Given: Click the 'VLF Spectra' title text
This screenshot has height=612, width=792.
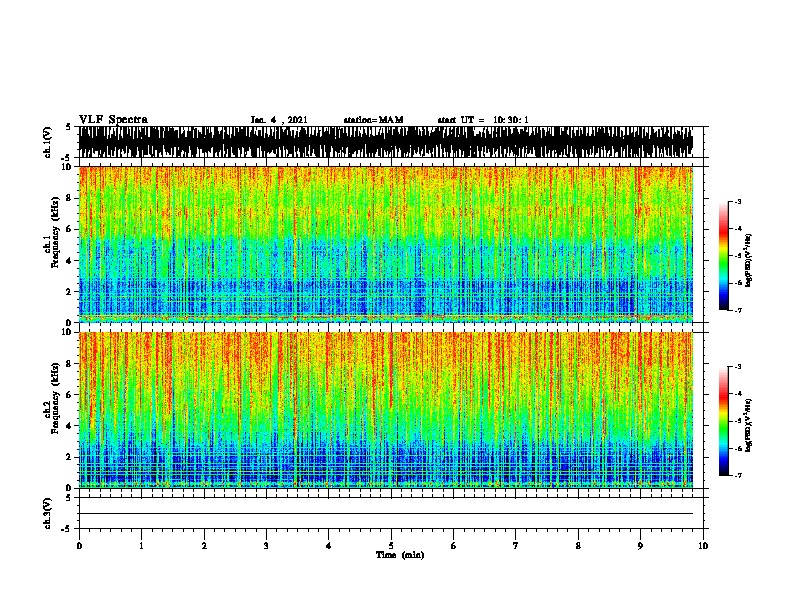Looking at the screenshot, I should (113, 120).
